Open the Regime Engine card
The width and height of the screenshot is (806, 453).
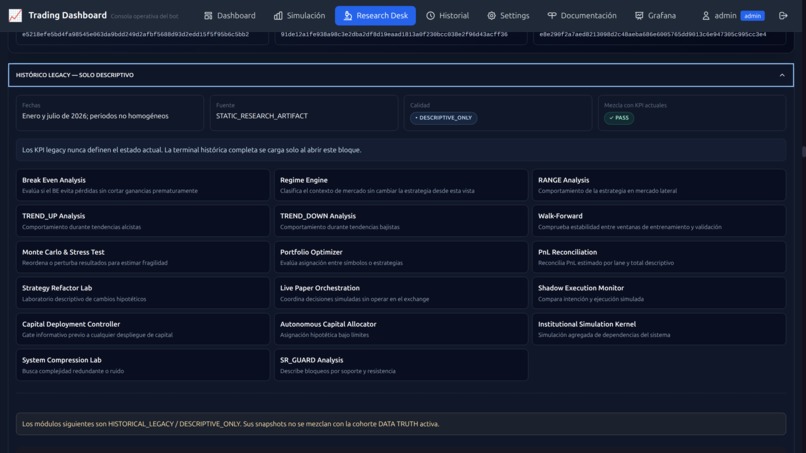point(401,185)
